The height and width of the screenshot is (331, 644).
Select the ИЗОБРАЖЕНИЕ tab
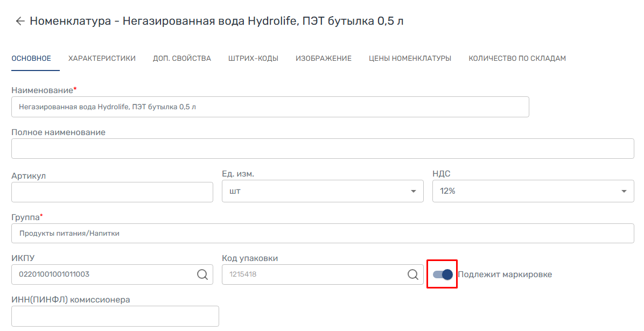323,58
